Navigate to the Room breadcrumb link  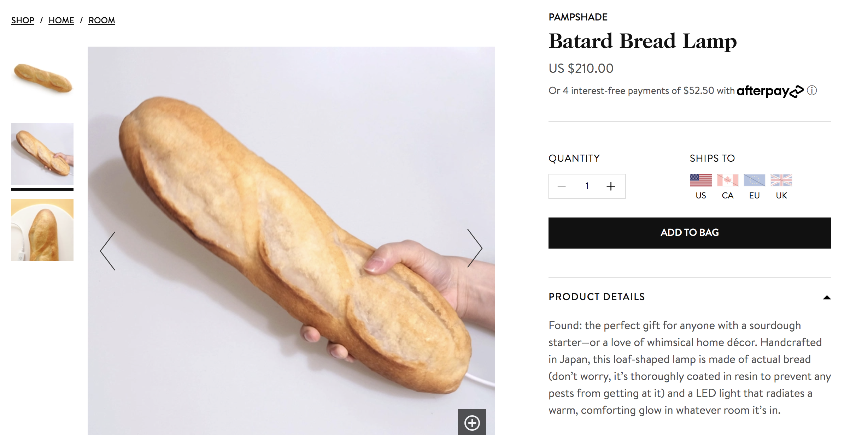[101, 20]
